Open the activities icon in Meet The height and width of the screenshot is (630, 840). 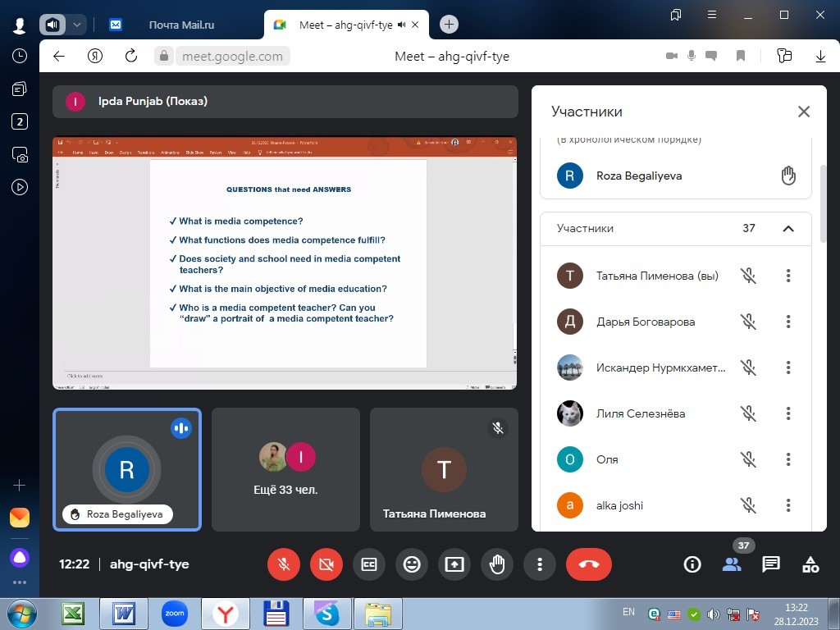coord(810,564)
